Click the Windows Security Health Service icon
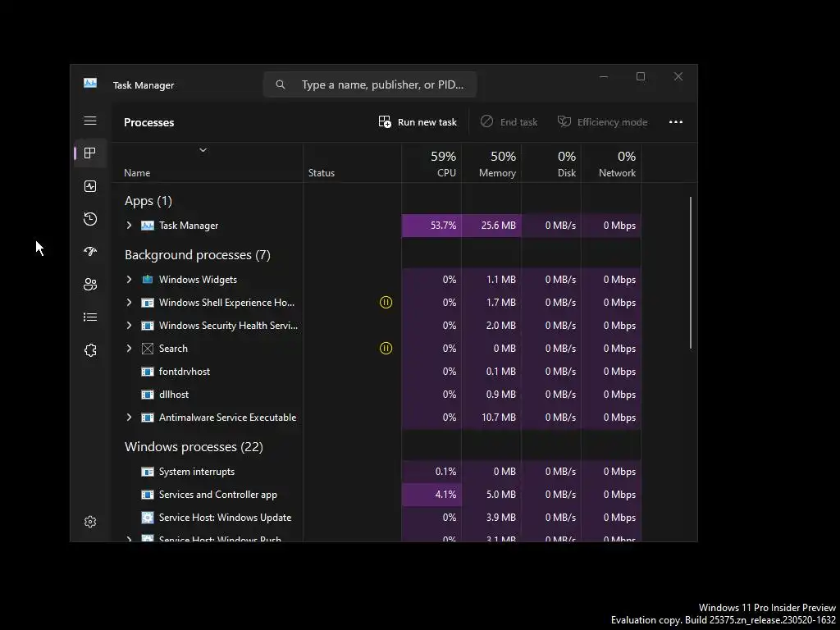 [148, 325]
